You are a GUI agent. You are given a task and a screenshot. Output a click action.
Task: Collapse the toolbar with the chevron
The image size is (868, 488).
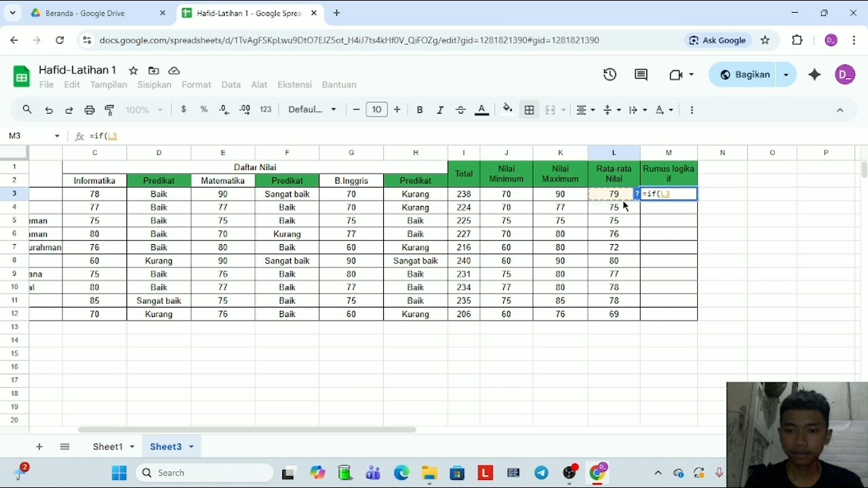coord(840,110)
